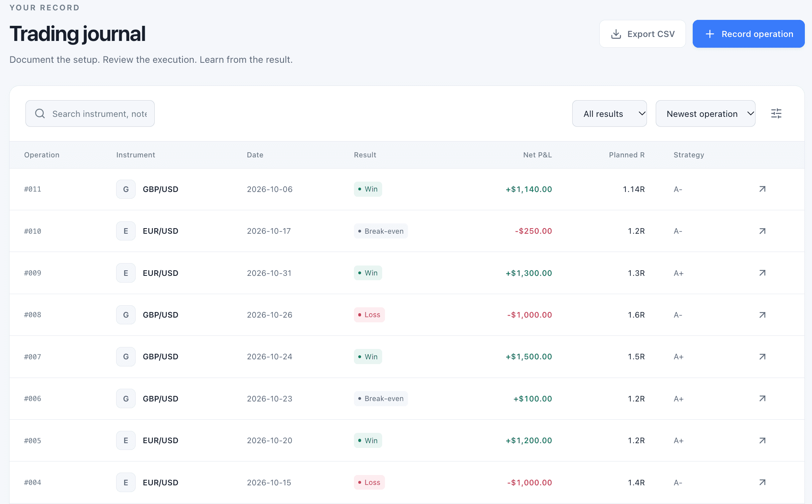
Task: Click the Date column header
Action: click(255, 155)
